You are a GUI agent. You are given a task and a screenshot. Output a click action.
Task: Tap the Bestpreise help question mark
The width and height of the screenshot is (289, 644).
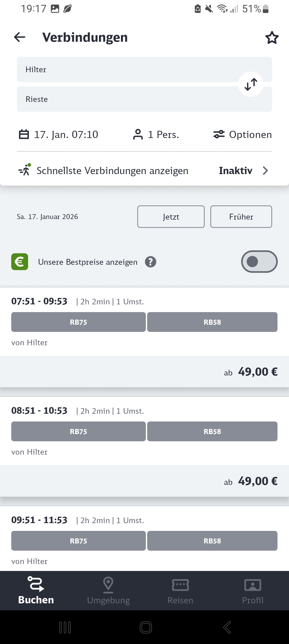click(x=151, y=262)
